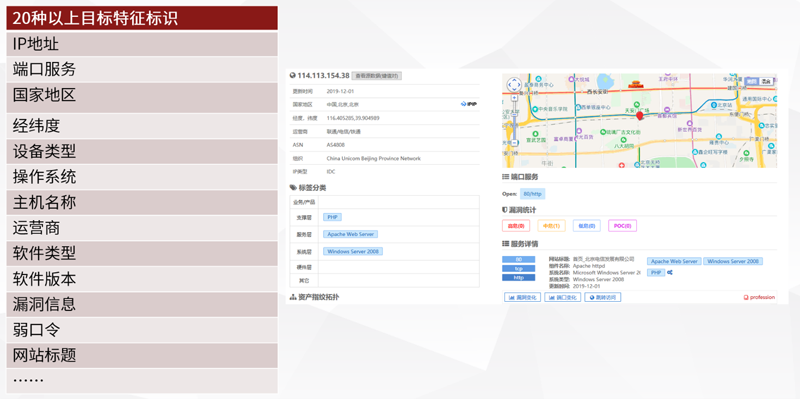Click the blue tcp protocol label

click(x=518, y=268)
